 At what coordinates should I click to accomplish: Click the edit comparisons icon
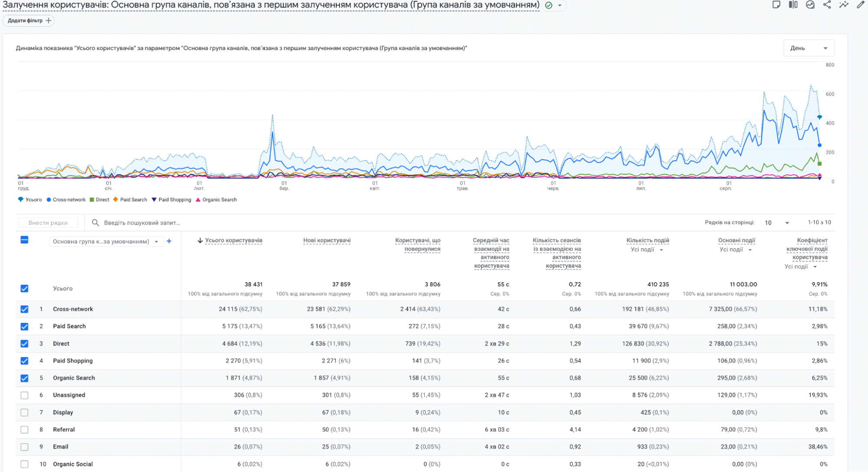(793, 5)
